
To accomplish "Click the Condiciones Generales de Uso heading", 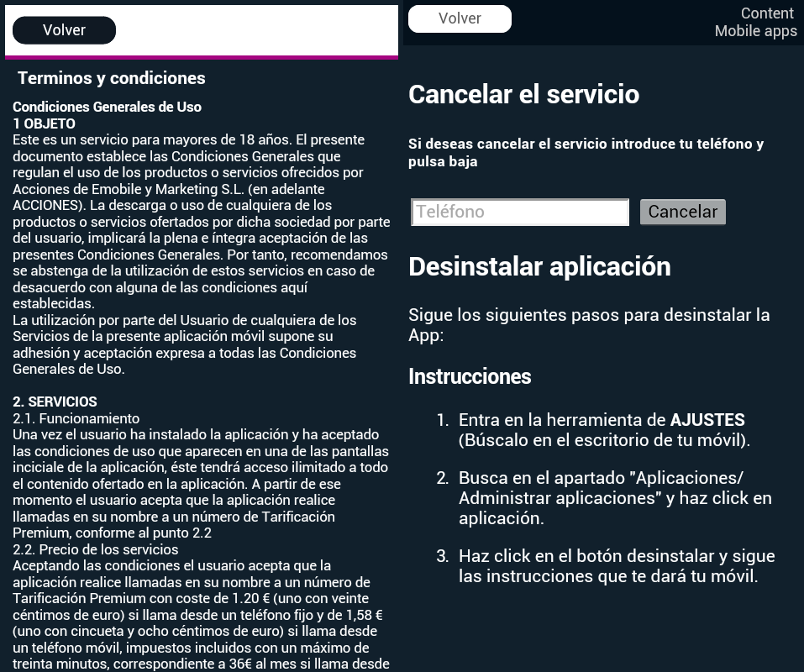I will (x=107, y=107).
